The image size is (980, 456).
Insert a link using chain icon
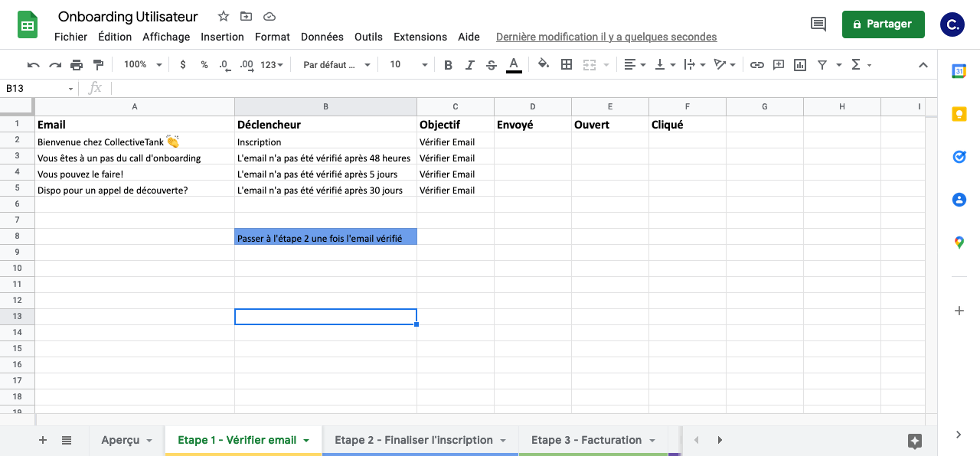click(x=756, y=65)
